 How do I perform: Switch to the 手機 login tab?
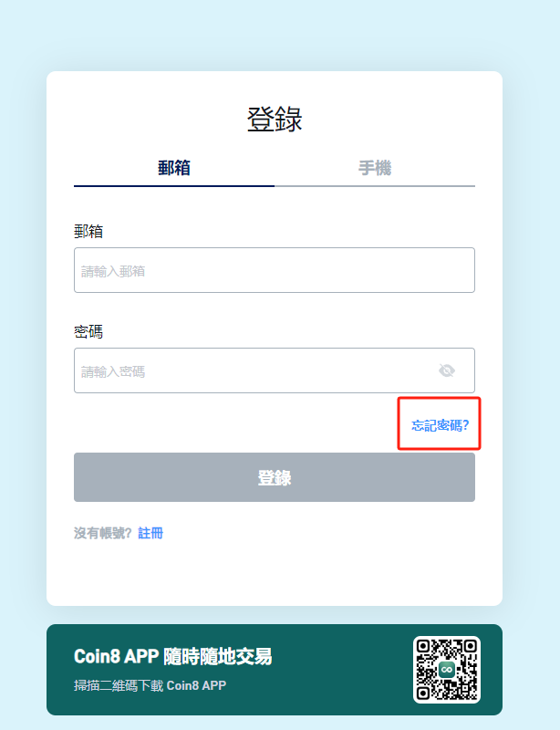(x=375, y=168)
